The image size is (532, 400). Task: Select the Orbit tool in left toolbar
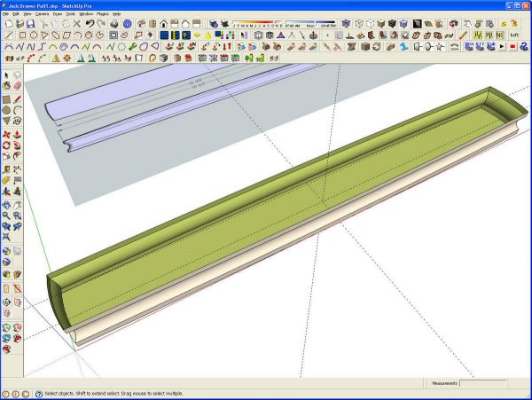click(6, 205)
